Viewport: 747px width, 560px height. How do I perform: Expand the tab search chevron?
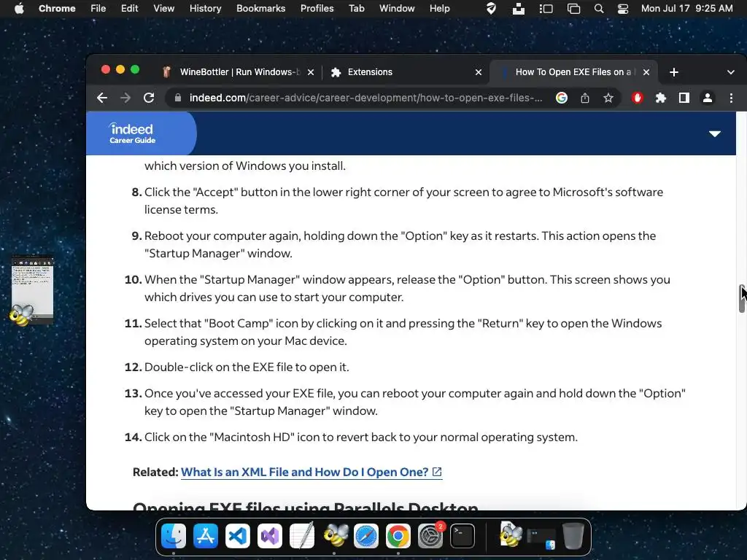[x=731, y=72]
